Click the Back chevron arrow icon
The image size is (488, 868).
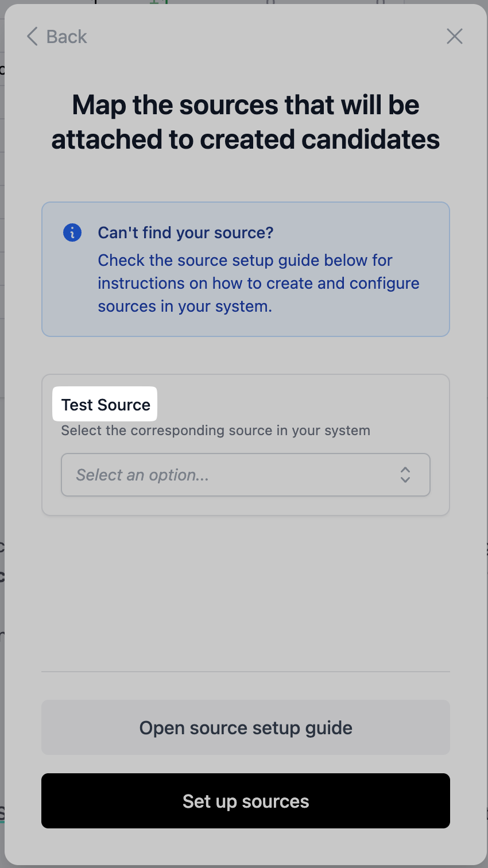(32, 36)
